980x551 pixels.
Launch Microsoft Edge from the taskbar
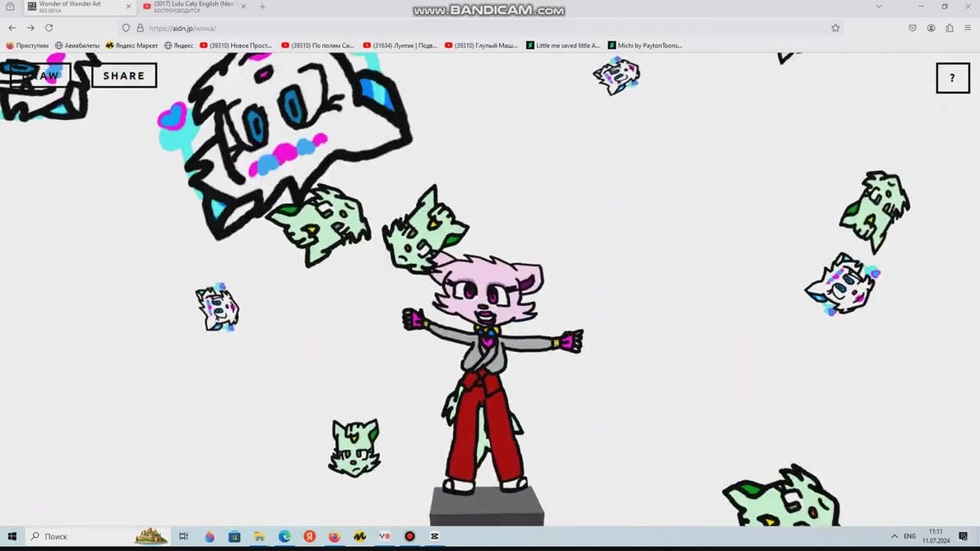coord(284,536)
